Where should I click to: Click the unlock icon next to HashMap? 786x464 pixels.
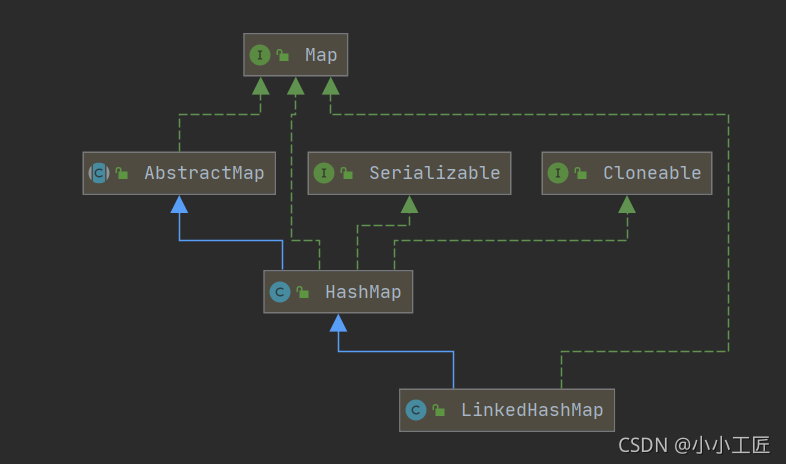point(303,293)
